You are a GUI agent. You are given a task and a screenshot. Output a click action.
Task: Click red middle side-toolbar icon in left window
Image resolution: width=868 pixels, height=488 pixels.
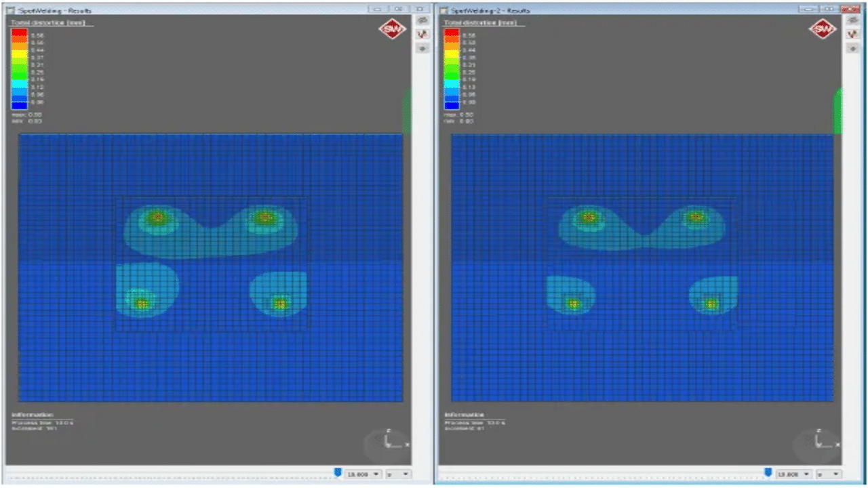point(422,35)
